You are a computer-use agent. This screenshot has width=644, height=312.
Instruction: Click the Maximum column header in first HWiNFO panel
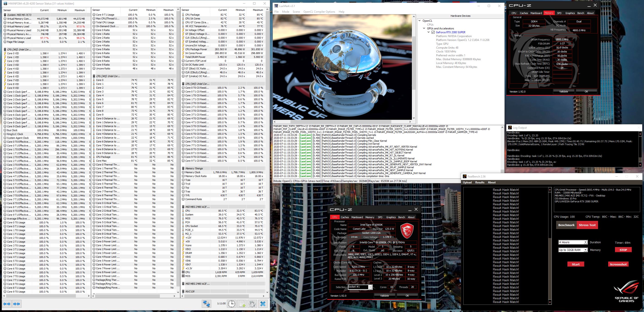(x=79, y=10)
